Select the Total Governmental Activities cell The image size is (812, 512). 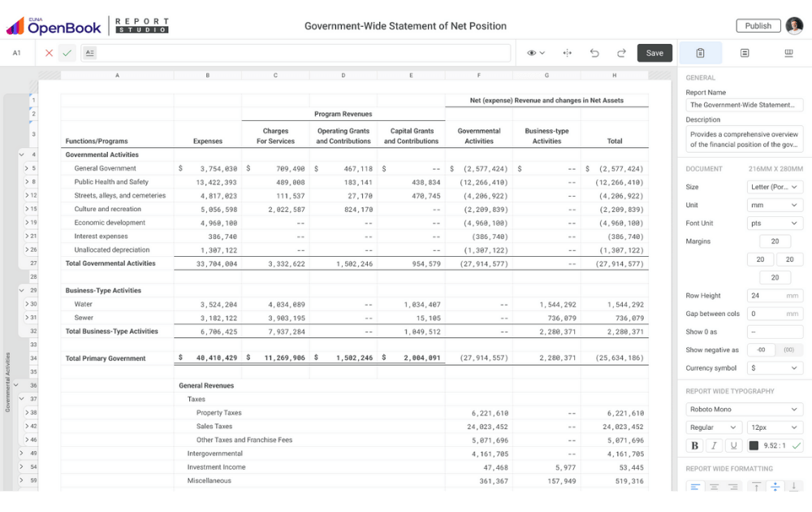coord(117,263)
